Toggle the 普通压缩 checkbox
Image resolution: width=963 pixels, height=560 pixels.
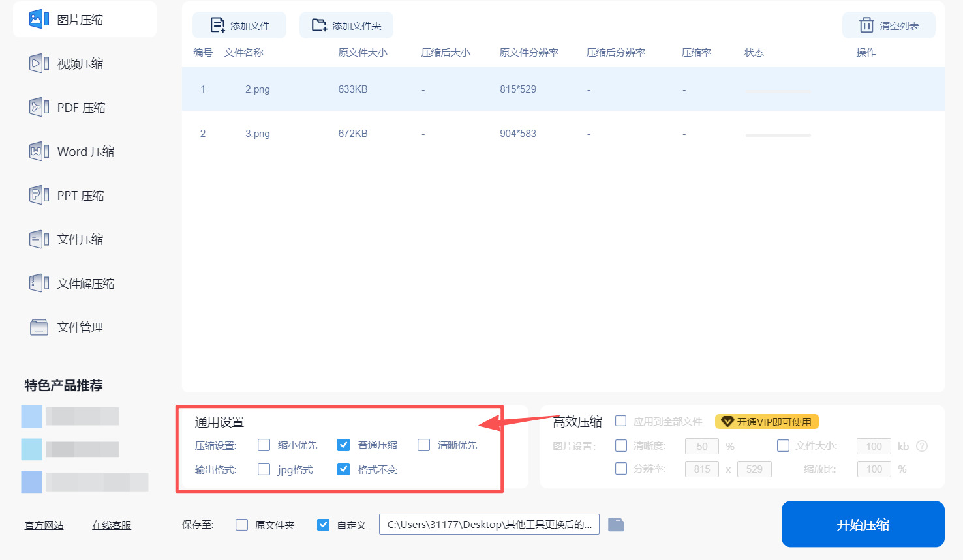(344, 445)
